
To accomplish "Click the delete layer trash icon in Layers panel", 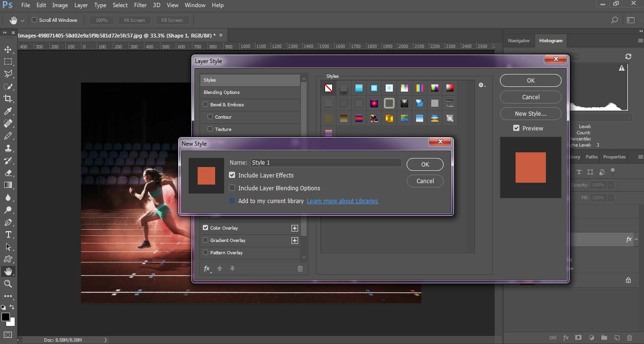I will pos(629,338).
